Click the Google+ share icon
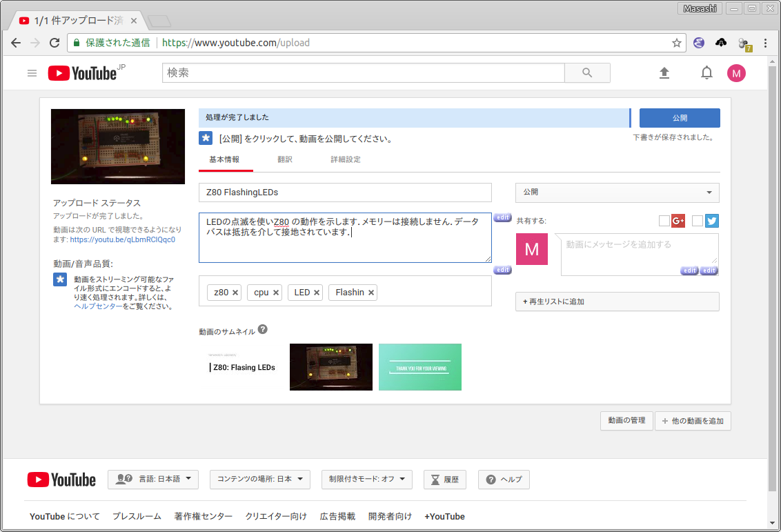 [678, 221]
